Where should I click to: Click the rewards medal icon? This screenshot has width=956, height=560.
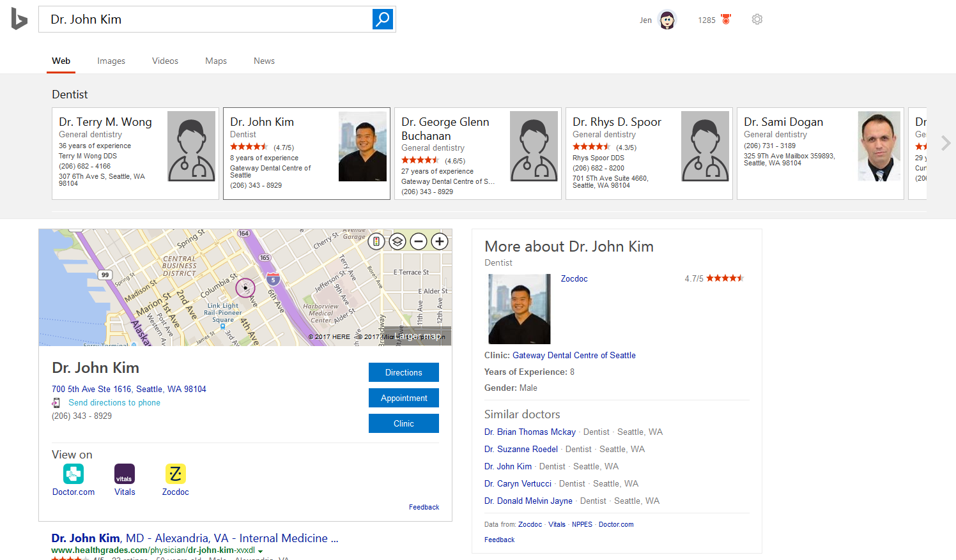(x=726, y=19)
